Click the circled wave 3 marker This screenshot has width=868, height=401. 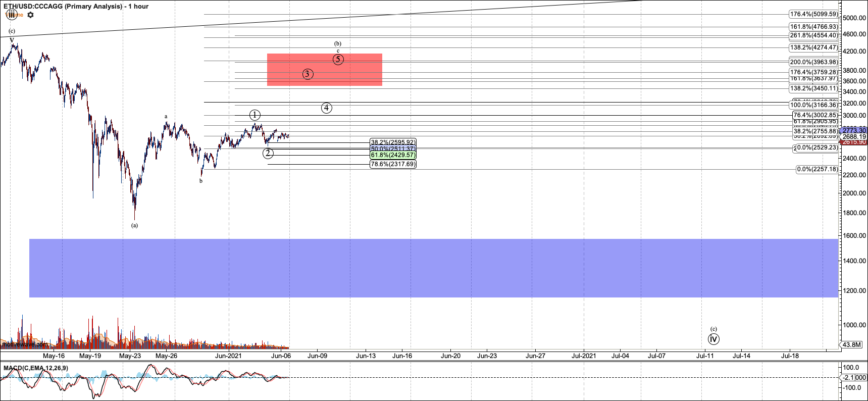click(308, 74)
